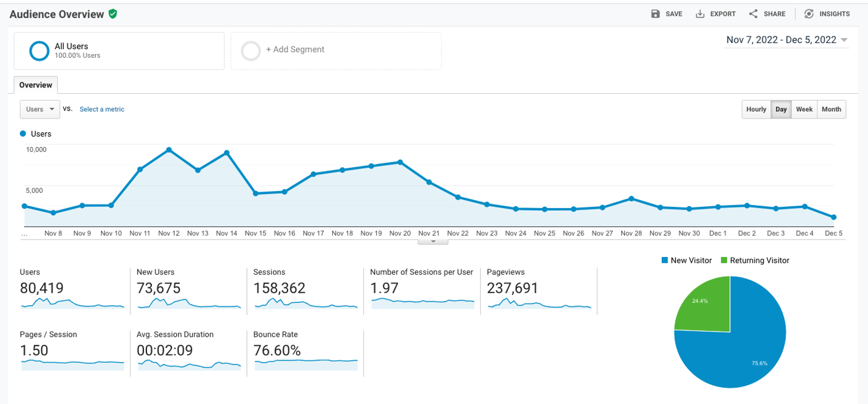Click the Pageviews sparkline thumbnail
Screen dimensions: 868x404
click(x=540, y=303)
